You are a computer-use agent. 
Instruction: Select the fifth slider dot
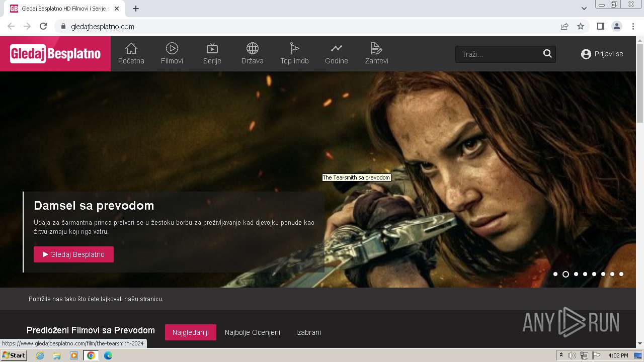click(x=594, y=274)
